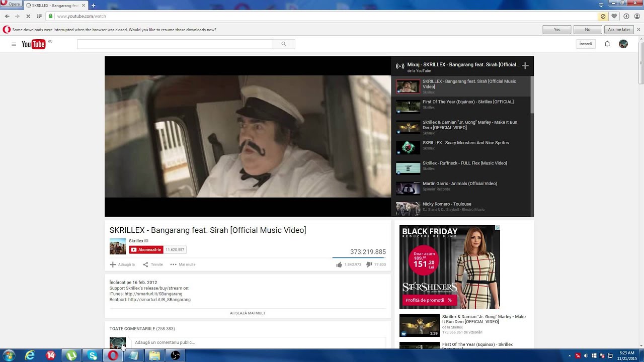Screen dimensions: 644x362
Task: Open the smarturl.it/SBangarang iTunes link
Action: [153, 294]
